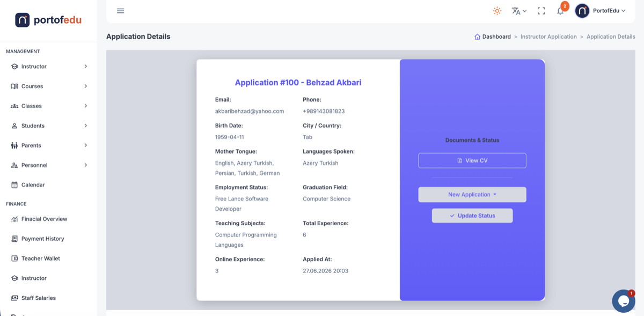Click Computer Science graduation field value
This screenshot has width=644, height=316.
[x=326, y=199]
